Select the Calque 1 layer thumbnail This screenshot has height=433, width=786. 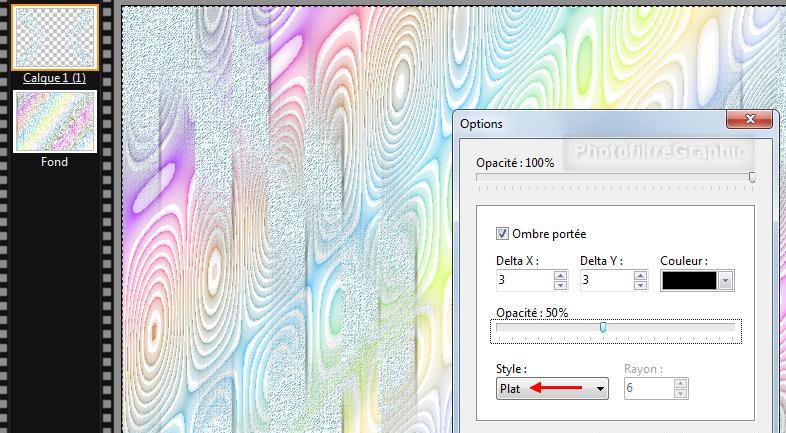click(x=54, y=37)
